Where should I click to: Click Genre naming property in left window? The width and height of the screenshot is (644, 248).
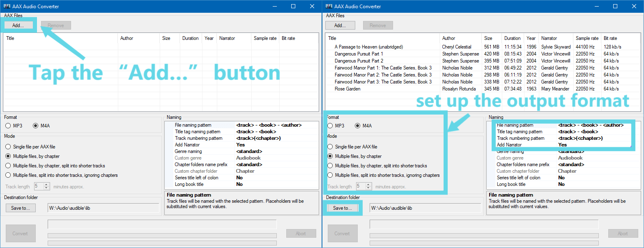(241, 151)
